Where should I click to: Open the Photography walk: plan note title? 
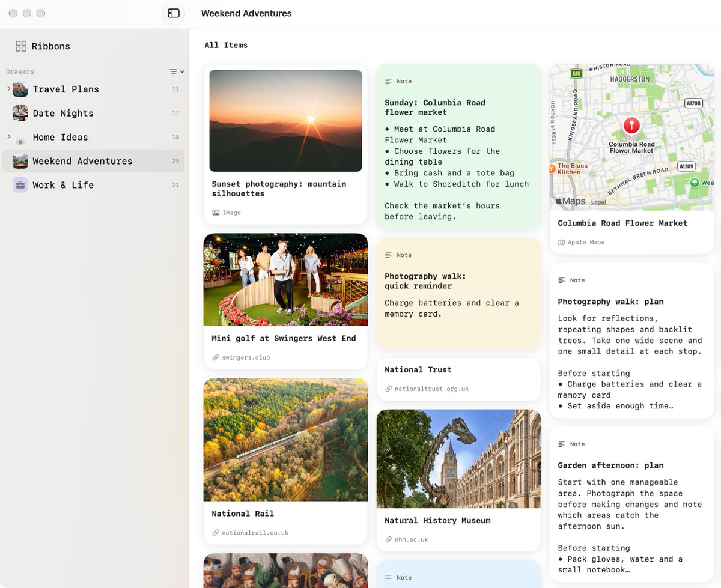pyautogui.click(x=610, y=302)
